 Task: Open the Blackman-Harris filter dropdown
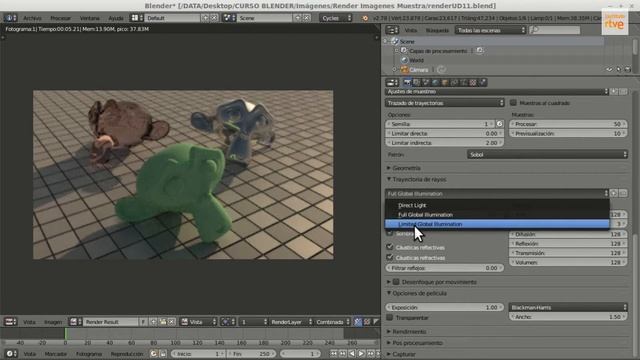568,307
